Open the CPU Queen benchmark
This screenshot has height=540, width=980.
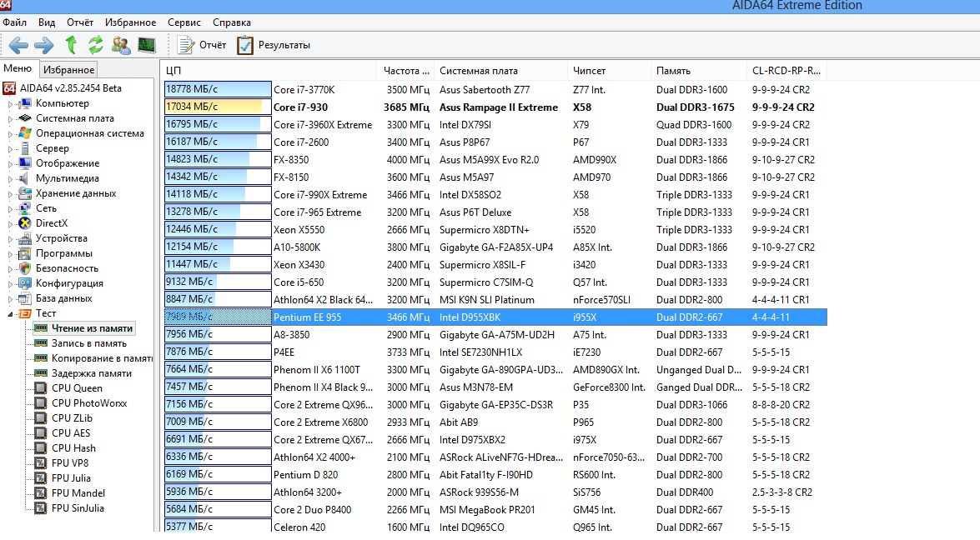77,388
